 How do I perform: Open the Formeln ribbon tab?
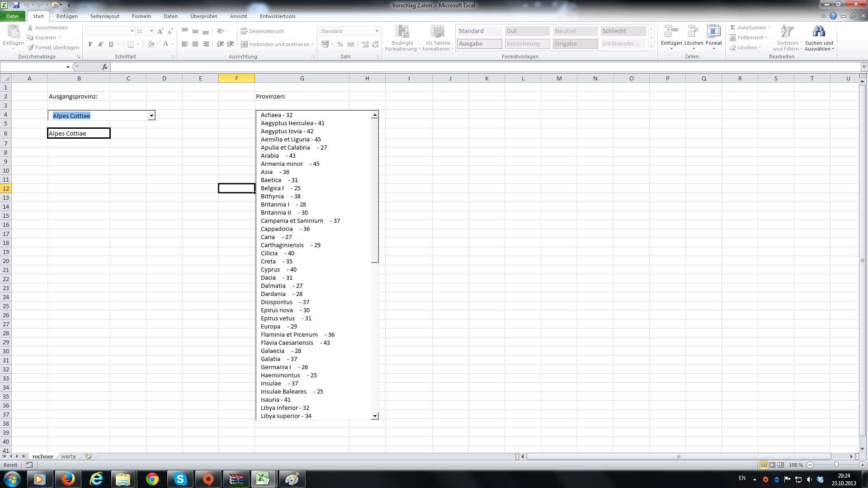(141, 16)
